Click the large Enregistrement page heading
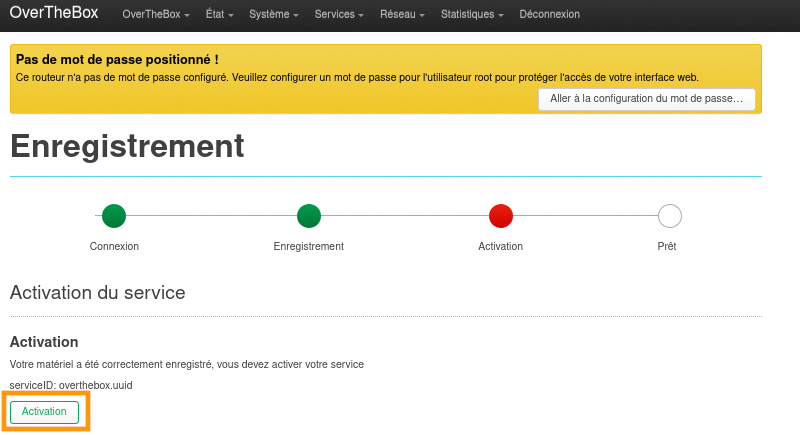Screen dimensions: 800x435 (127, 146)
